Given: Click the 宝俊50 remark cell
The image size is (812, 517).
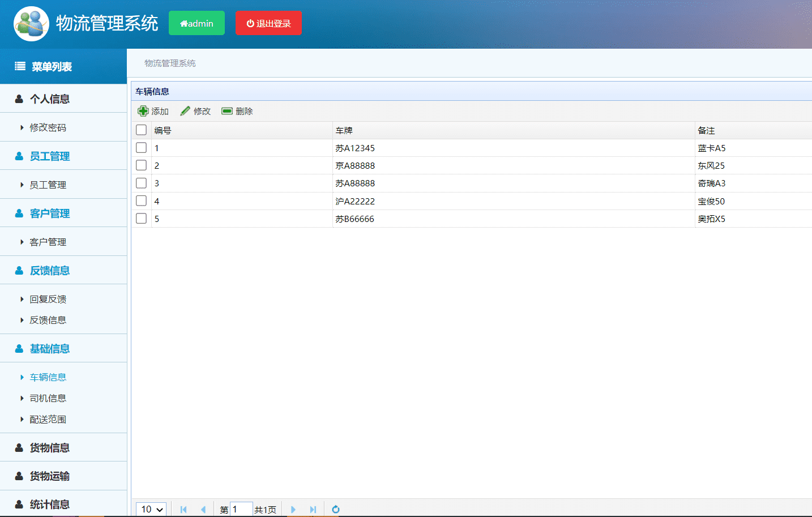Looking at the screenshot, I should click(x=754, y=201).
